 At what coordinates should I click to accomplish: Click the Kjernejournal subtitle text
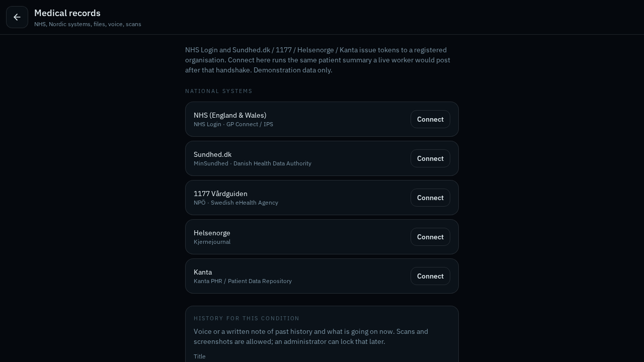point(212,242)
